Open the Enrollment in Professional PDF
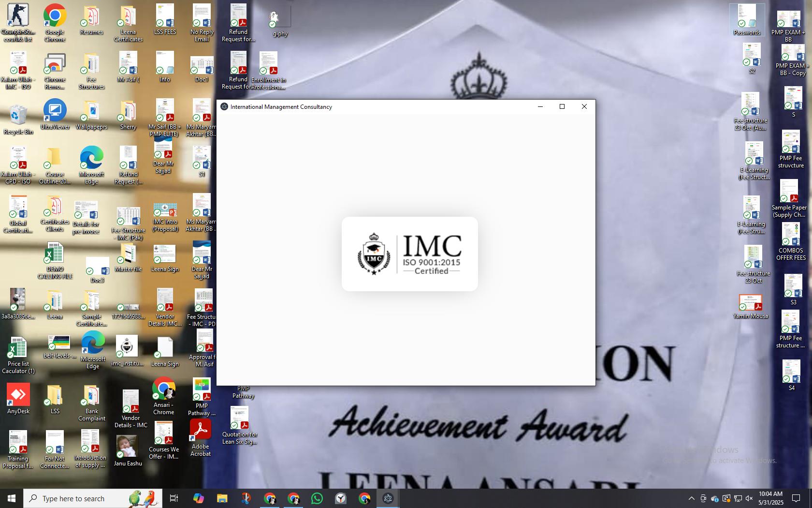This screenshot has width=812, height=508. [268, 71]
